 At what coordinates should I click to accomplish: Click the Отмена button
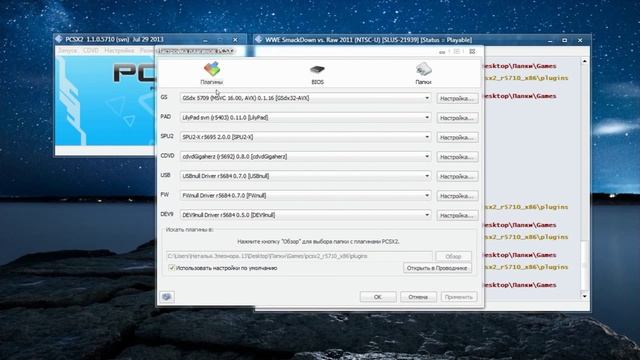(418, 297)
